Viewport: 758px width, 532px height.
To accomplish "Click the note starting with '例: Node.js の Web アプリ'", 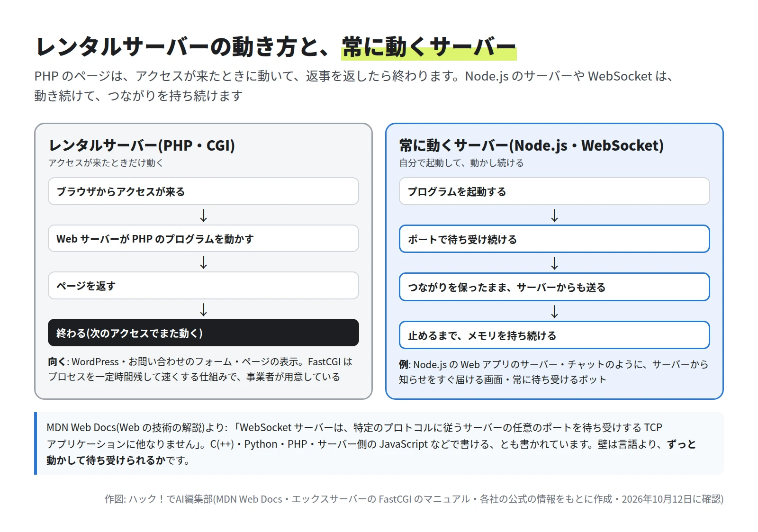I will [553, 372].
